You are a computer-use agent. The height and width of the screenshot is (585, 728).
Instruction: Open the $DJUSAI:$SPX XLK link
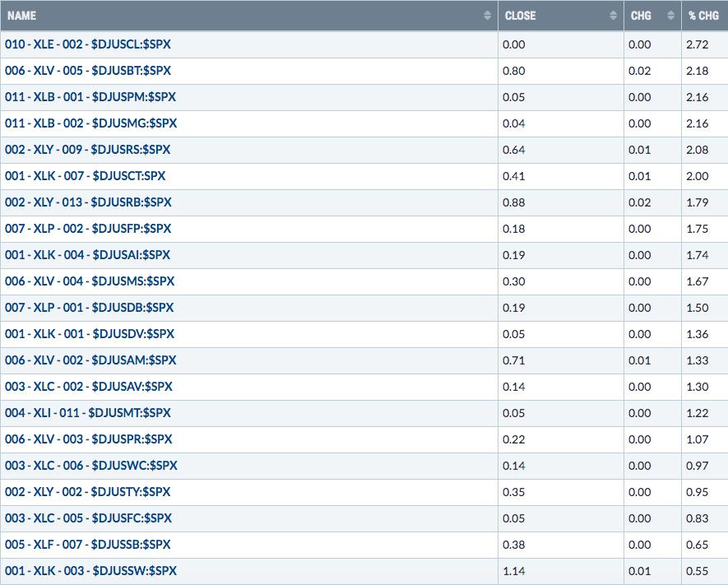click(87, 255)
